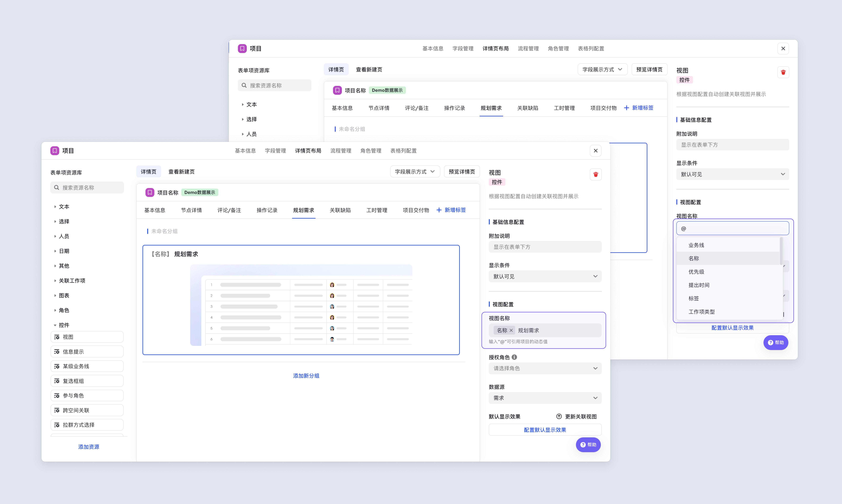Expand the 图表 resource category
This screenshot has height=504, width=842.
point(55,296)
